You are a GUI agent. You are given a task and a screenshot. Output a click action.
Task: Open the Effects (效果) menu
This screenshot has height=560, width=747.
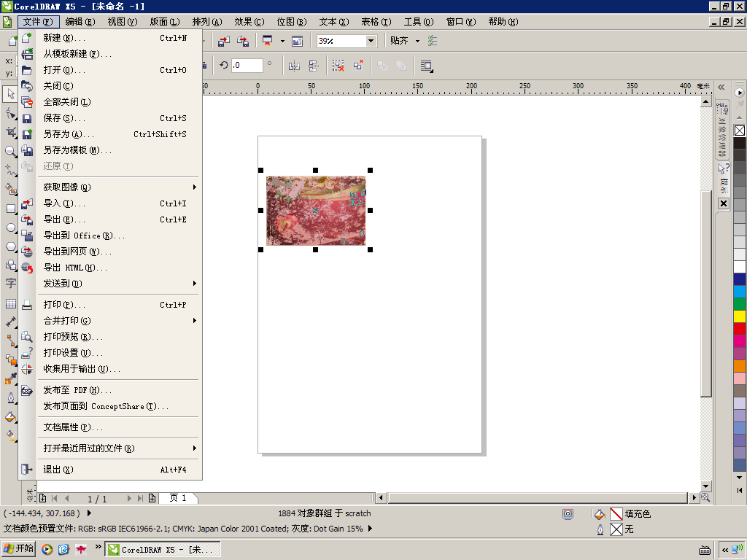point(249,22)
